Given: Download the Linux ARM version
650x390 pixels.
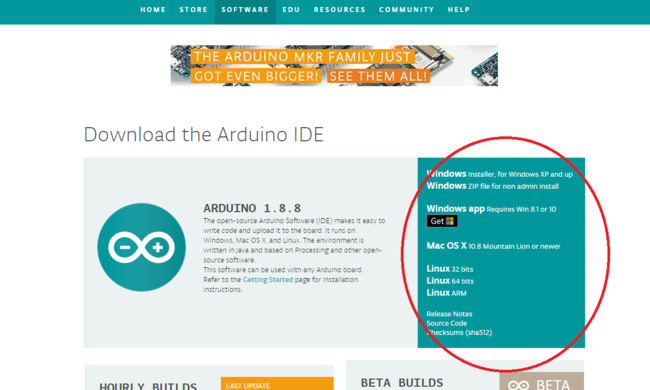Looking at the screenshot, I should tap(446, 293).
